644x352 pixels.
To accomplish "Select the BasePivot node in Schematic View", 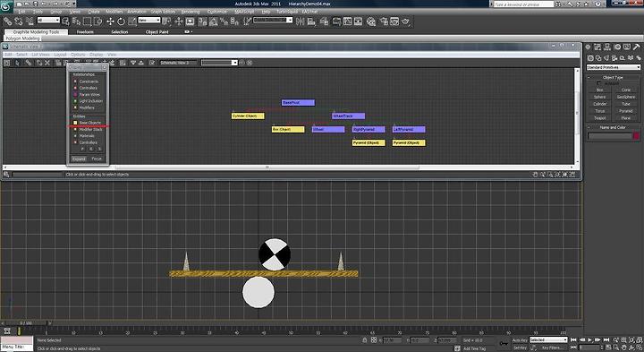I will (x=298, y=102).
